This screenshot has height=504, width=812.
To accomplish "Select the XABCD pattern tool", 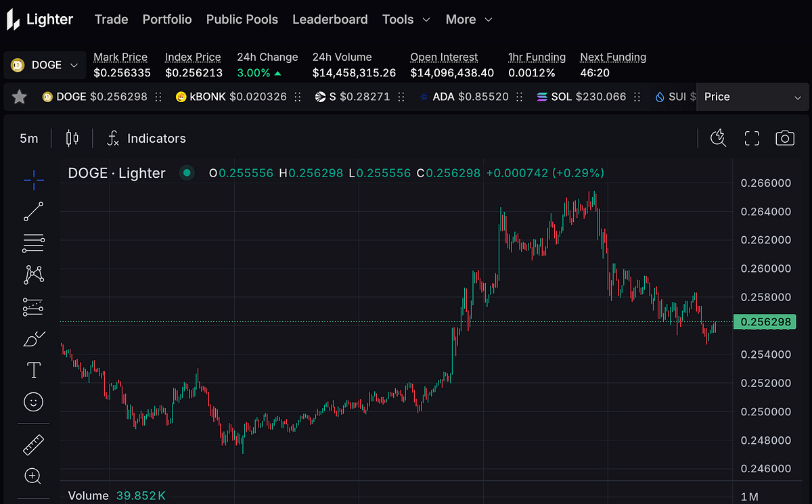I will pos(33,275).
